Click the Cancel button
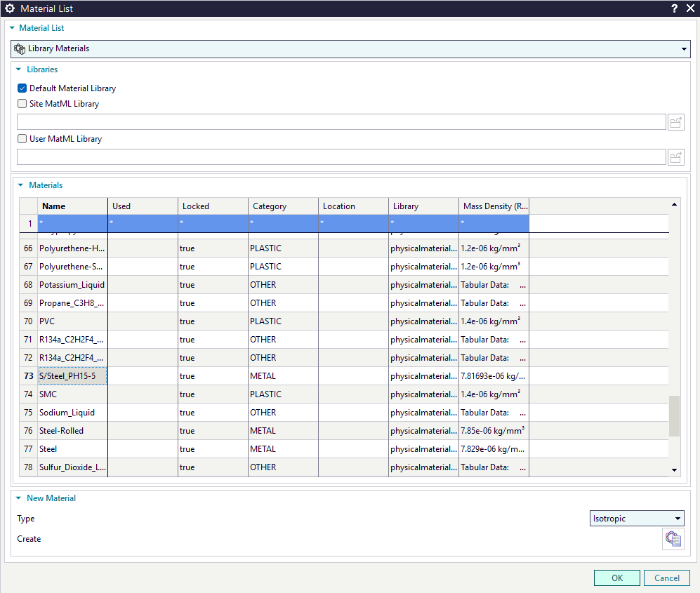The width and height of the screenshot is (700, 593). (666, 578)
